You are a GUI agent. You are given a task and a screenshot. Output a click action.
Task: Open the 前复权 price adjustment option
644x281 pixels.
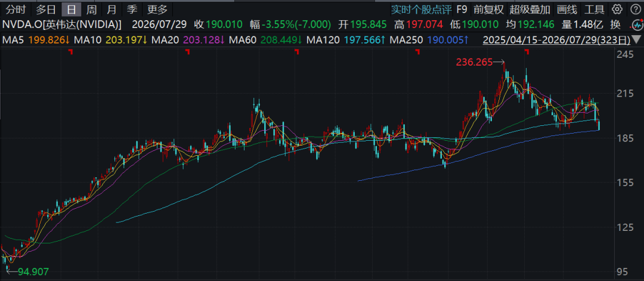(x=488, y=9)
